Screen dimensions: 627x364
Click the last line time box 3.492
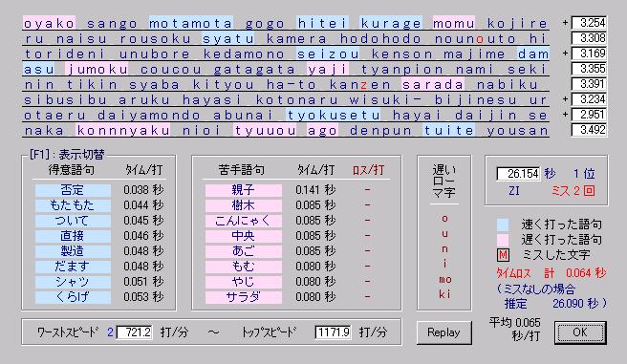pos(589,130)
